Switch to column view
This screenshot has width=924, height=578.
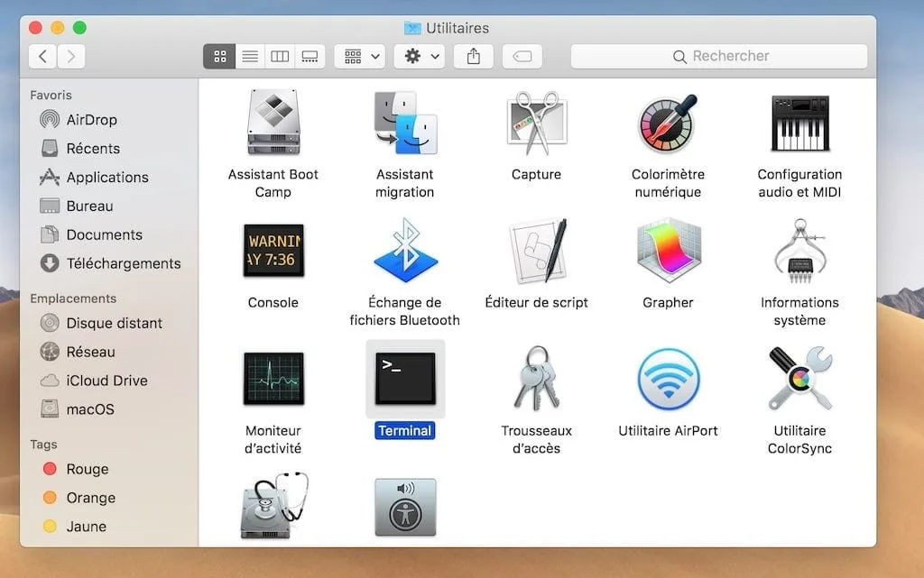pos(280,56)
